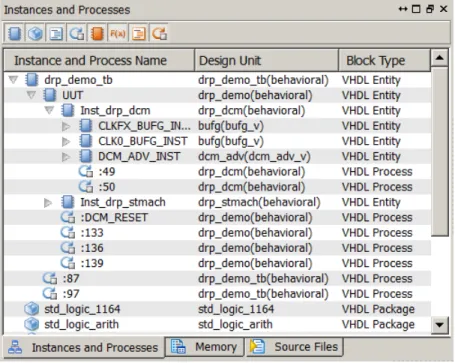Click the restore panel icon in title bar
The width and height of the screenshot is (455, 363).
point(430,9)
